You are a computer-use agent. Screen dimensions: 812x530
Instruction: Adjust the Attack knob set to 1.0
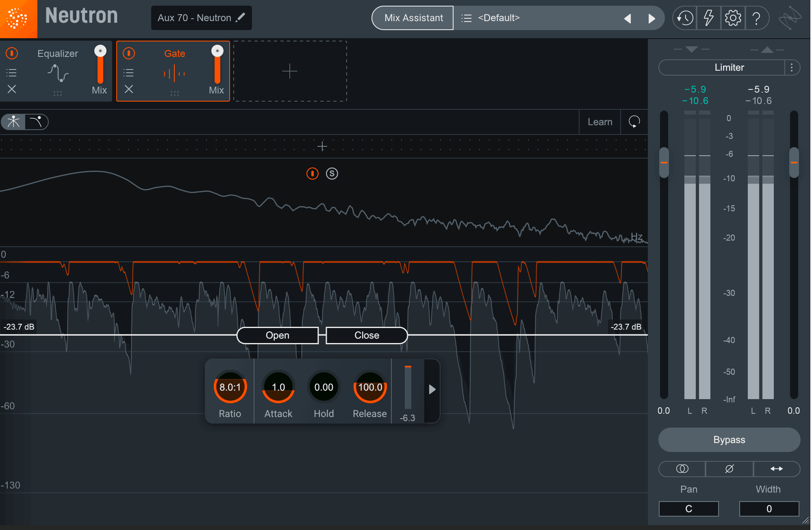click(278, 387)
